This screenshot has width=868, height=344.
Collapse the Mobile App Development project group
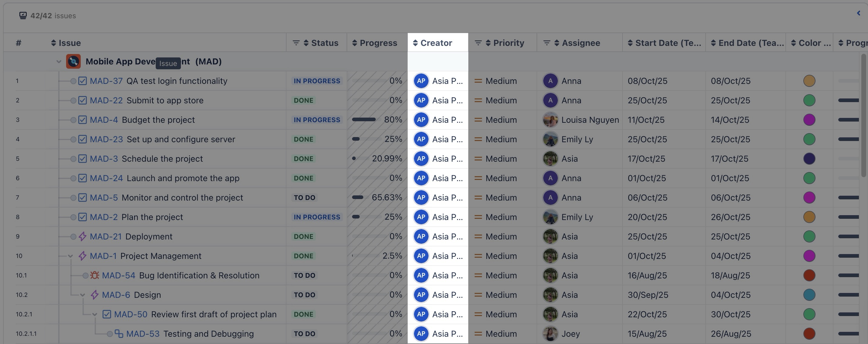coord(59,62)
